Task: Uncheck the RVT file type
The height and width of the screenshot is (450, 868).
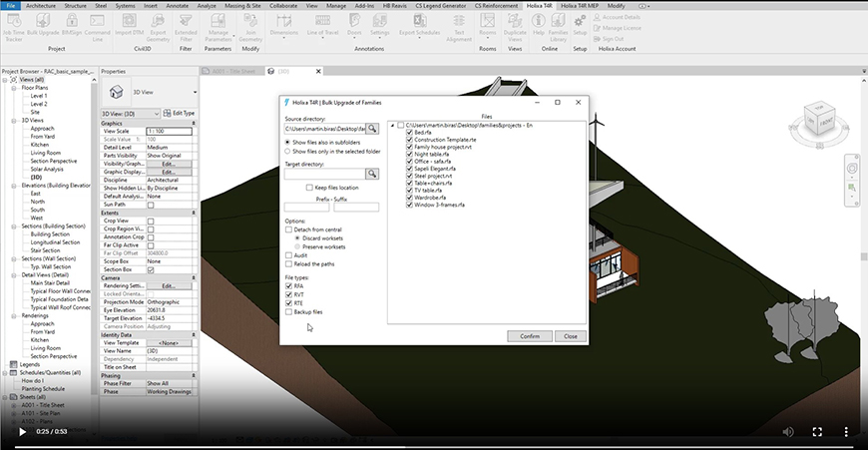Action: point(288,294)
